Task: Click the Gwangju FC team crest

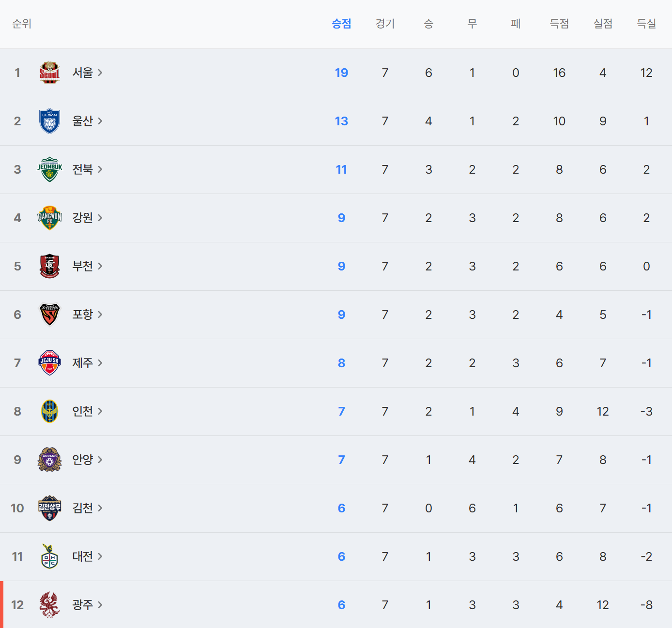Action: click(49, 605)
